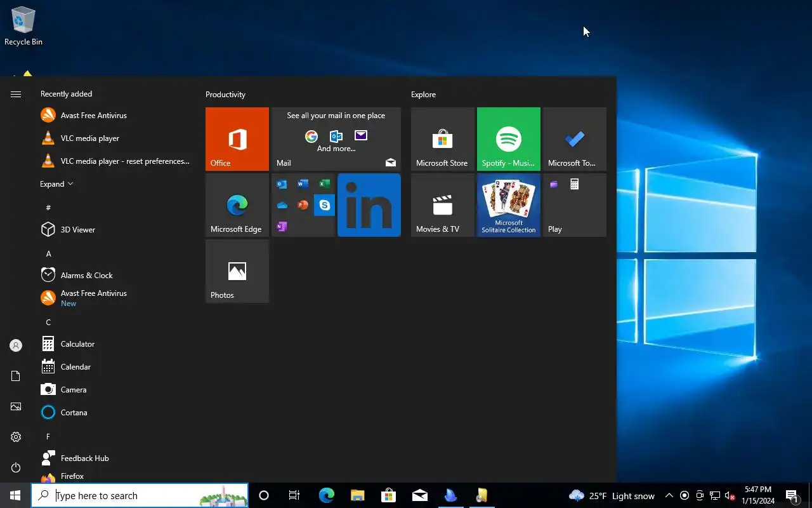Open the Microsoft To Do tile

point(575,139)
